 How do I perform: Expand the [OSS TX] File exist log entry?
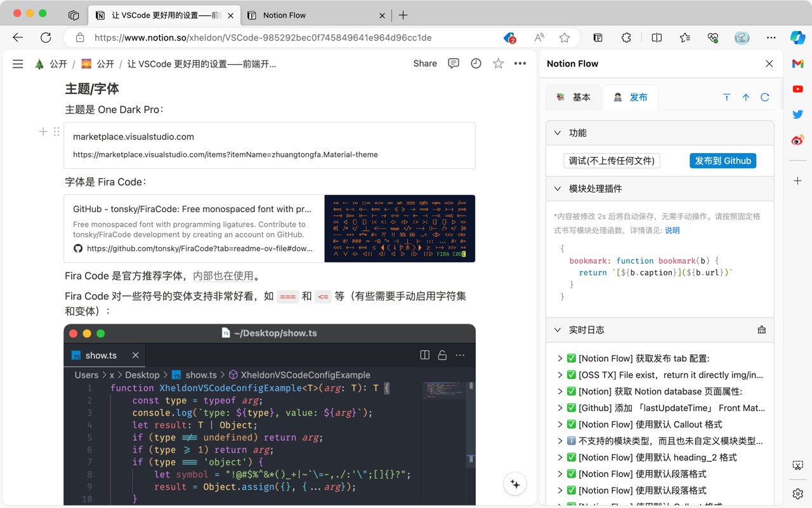[x=560, y=375]
